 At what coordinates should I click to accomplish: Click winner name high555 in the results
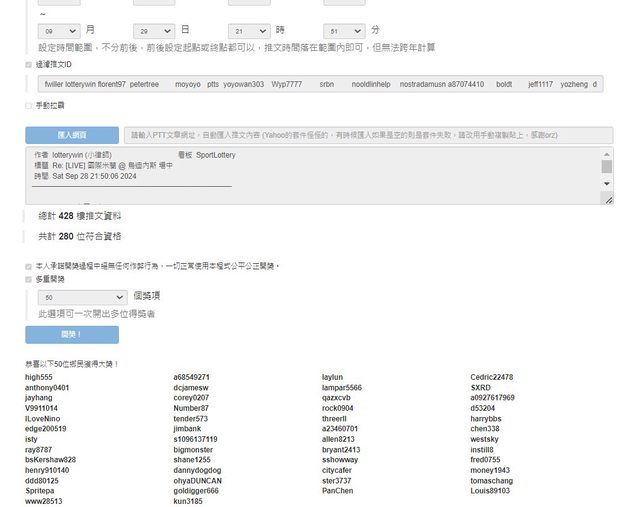[39, 377]
